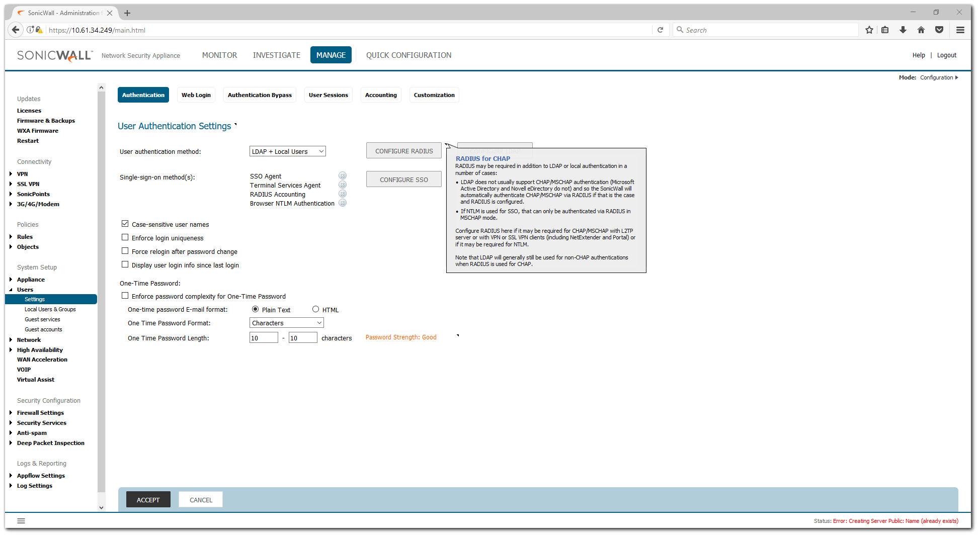Open Guest accounts in sidebar
The width and height of the screenshot is (980, 537).
pyautogui.click(x=43, y=329)
